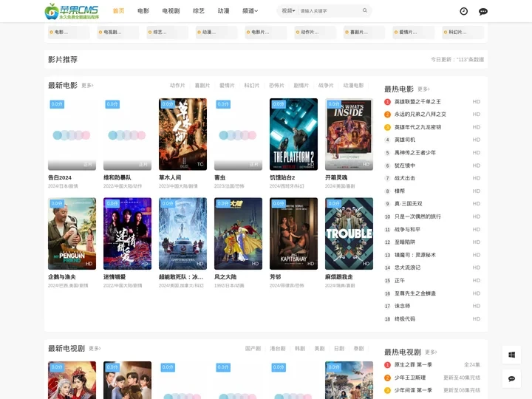This screenshot has width=532, height=399.
Task: Open 永远的兄弟之八拜之交 in hot list
Action: pos(420,115)
